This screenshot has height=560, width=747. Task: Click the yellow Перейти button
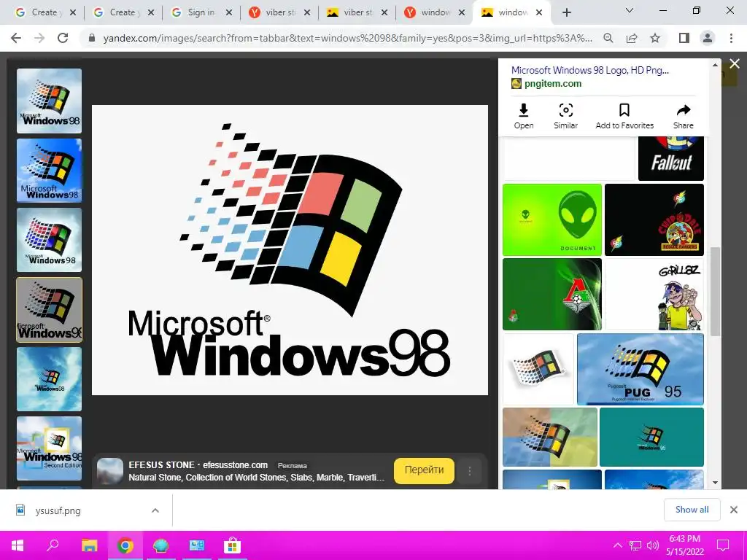(x=424, y=470)
